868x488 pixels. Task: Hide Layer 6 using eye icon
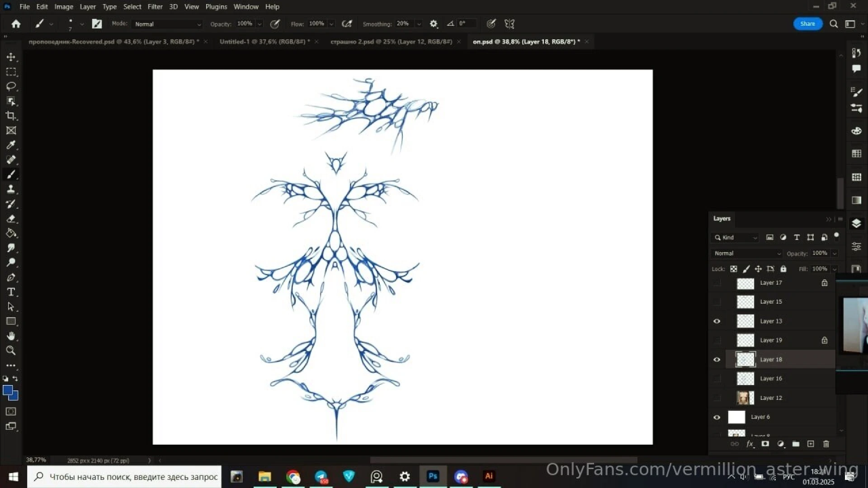tap(717, 417)
